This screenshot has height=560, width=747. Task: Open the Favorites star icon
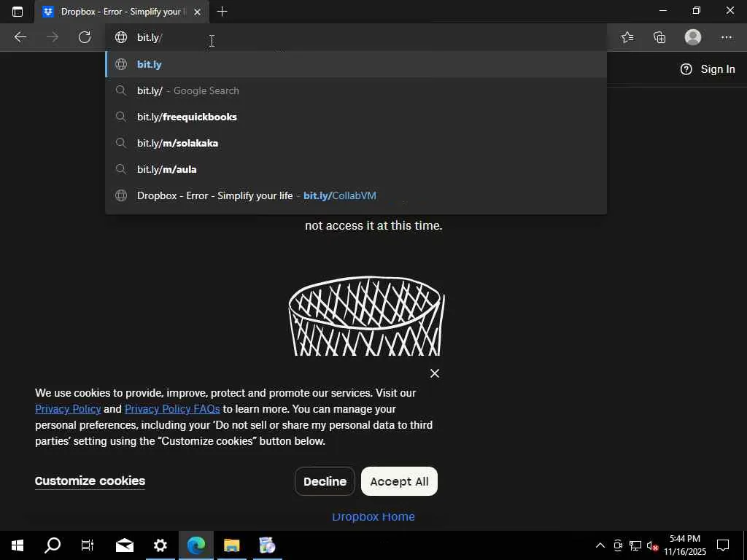[627, 37]
